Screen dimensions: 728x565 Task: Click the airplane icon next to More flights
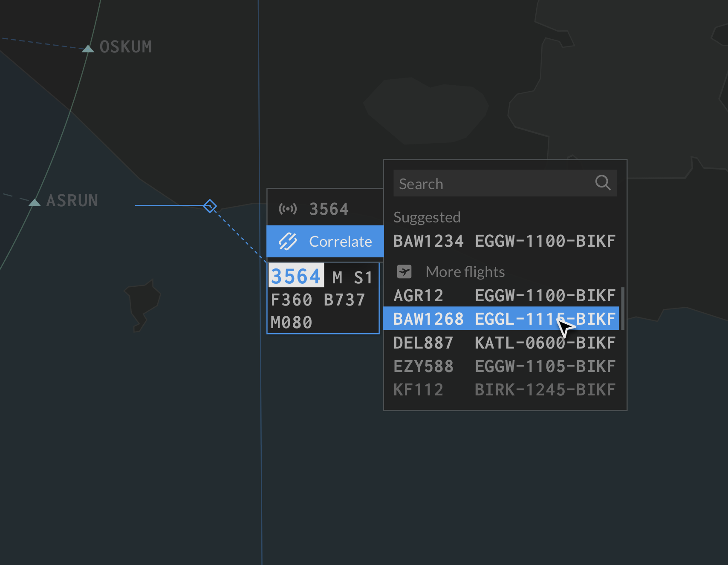click(x=404, y=271)
